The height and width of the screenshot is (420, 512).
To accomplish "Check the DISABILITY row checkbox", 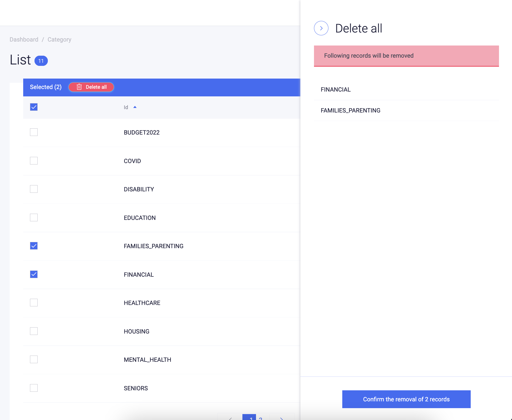I will (34, 189).
